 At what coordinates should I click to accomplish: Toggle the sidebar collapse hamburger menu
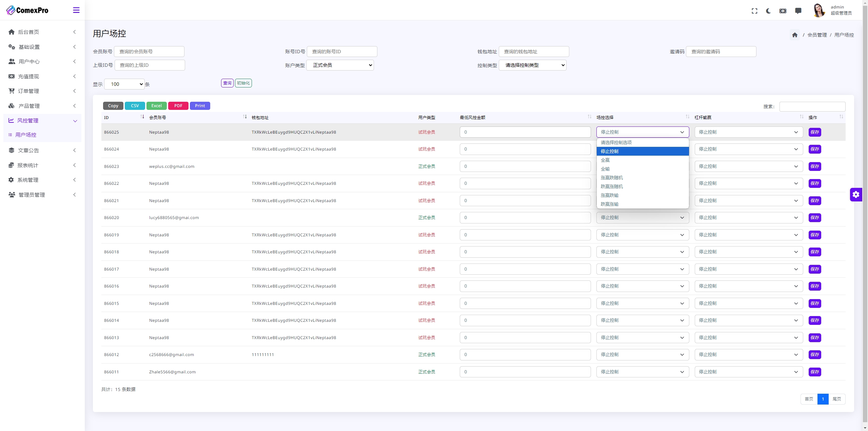(x=76, y=10)
